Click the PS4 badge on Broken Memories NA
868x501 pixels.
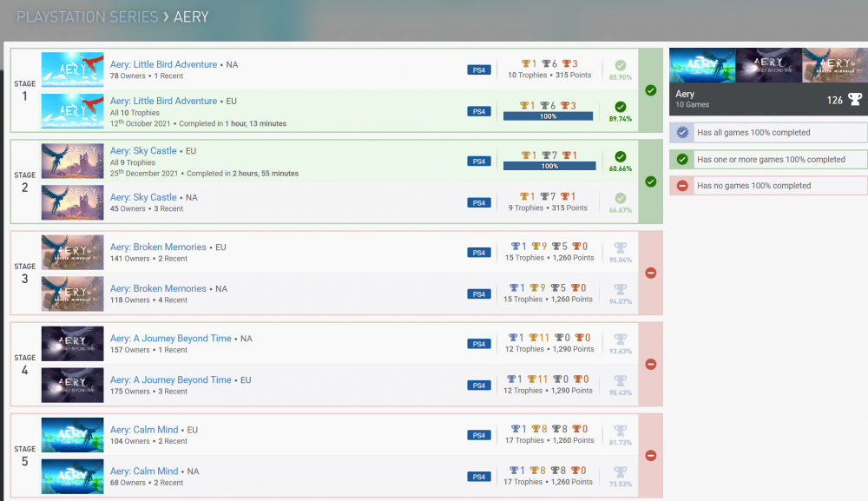click(x=479, y=294)
